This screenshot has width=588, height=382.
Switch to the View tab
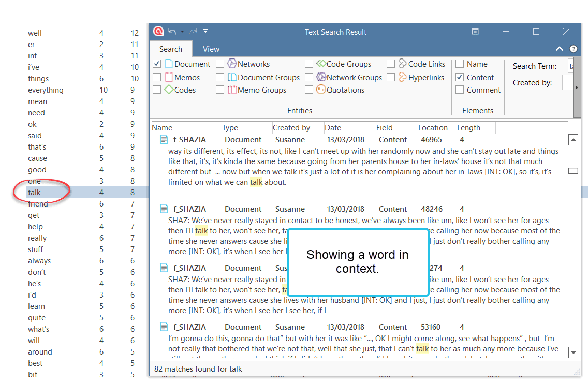(x=211, y=49)
